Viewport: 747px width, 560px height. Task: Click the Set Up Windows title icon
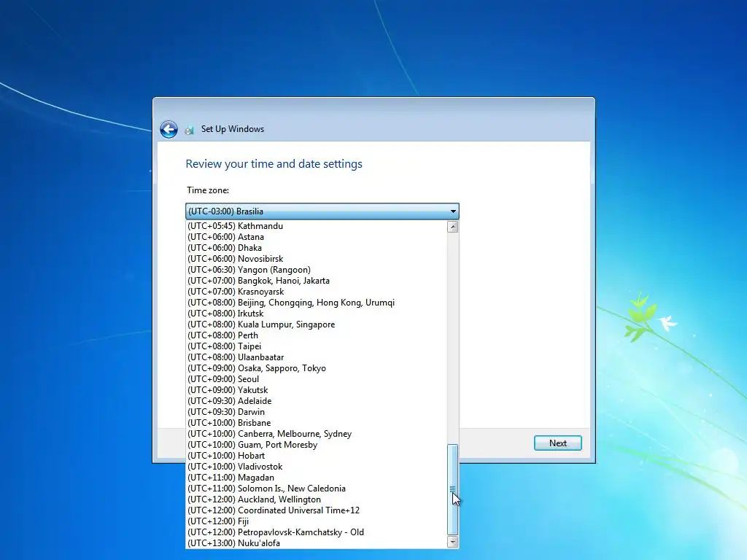pos(190,130)
